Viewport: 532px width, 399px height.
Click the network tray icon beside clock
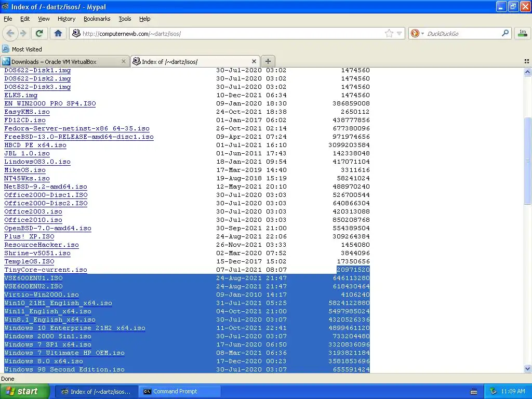(494, 392)
